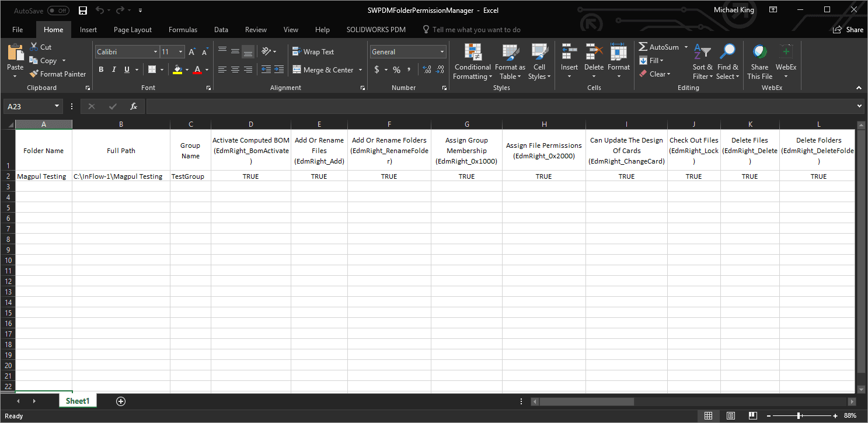The image size is (868, 423).
Task: Decrease indent icon
Action: tap(266, 70)
